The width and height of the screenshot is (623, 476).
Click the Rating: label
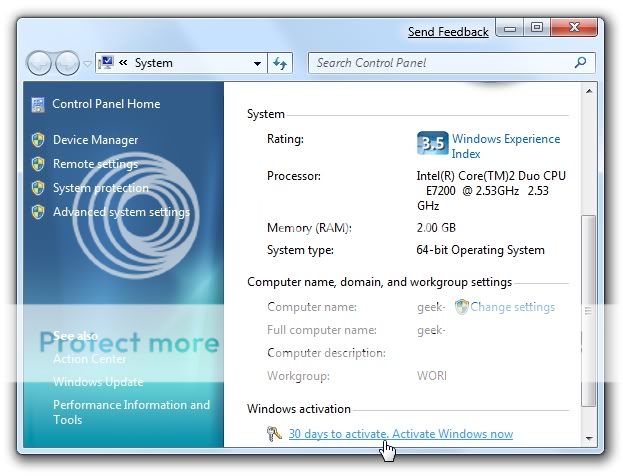pos(285,139)
